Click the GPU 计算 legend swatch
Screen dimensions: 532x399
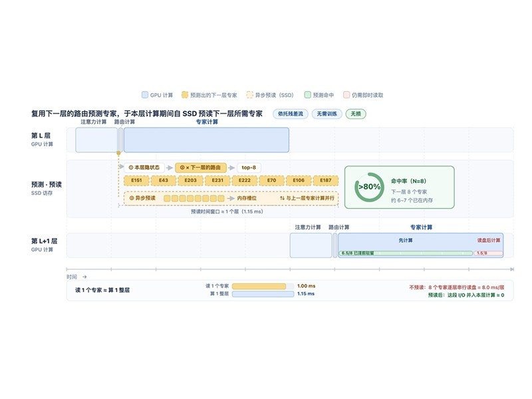[x=145, y=94]
